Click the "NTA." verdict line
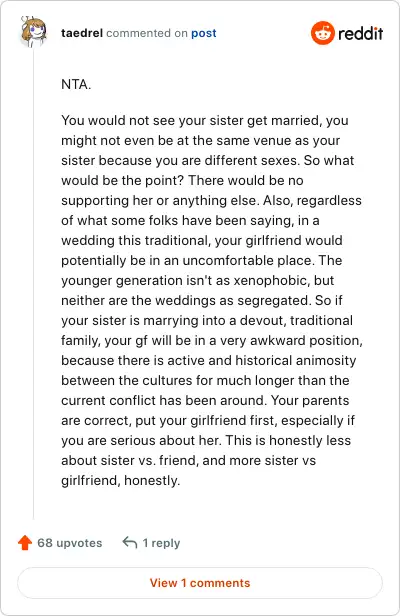This screenshot has height=616, width=400. point(76,84)
